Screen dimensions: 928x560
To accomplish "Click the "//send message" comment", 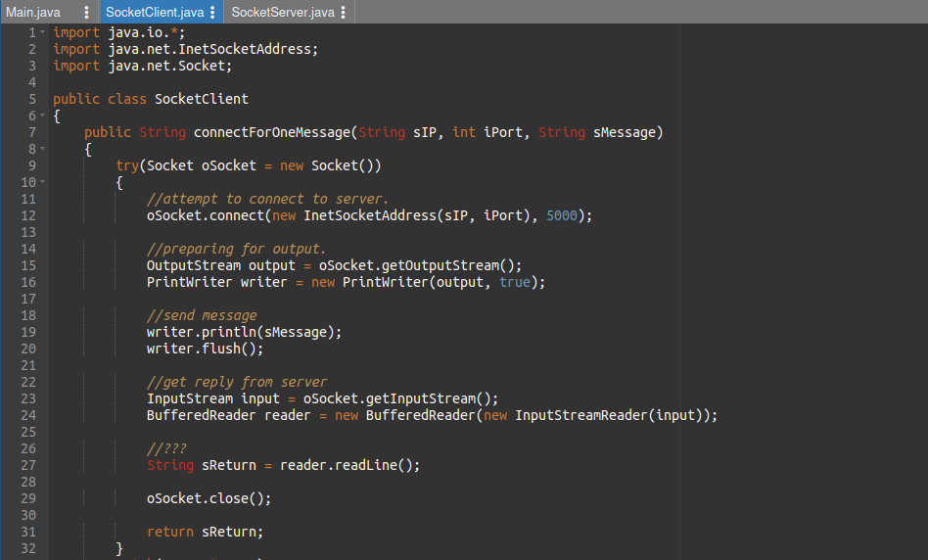I will coord(202,315).
